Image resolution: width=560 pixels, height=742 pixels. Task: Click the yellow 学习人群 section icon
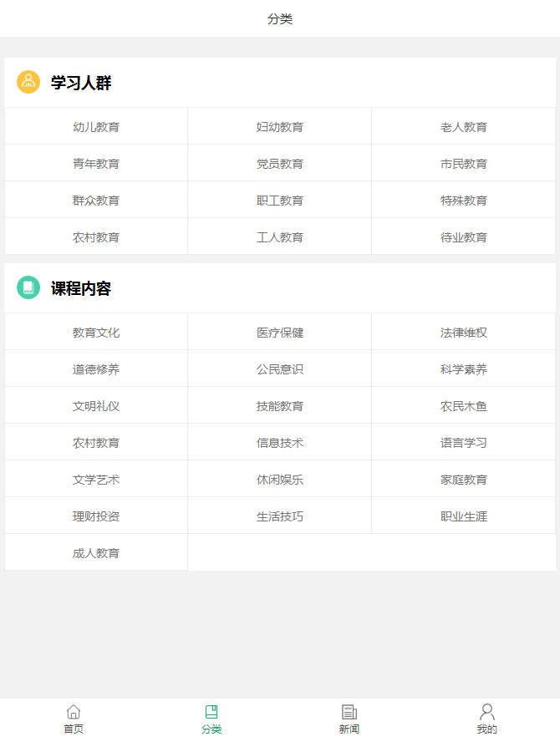[x=28, y=82]
